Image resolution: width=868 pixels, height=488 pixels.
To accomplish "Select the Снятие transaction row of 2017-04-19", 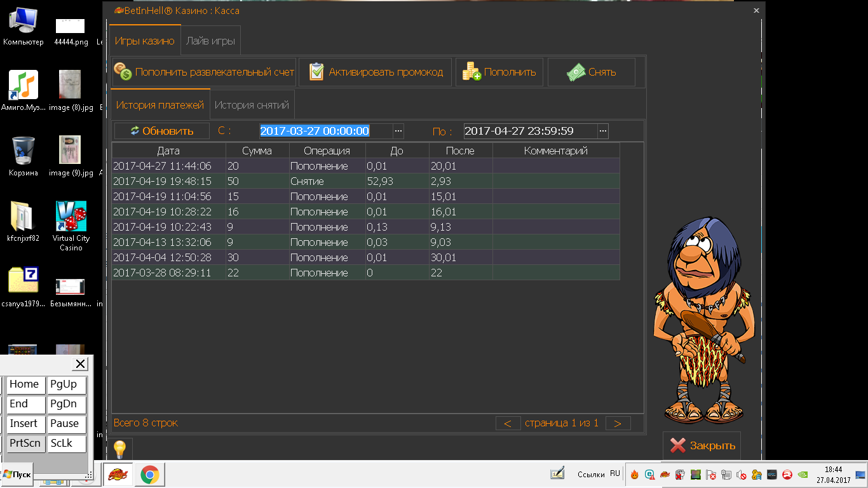I will coord(365,181).
